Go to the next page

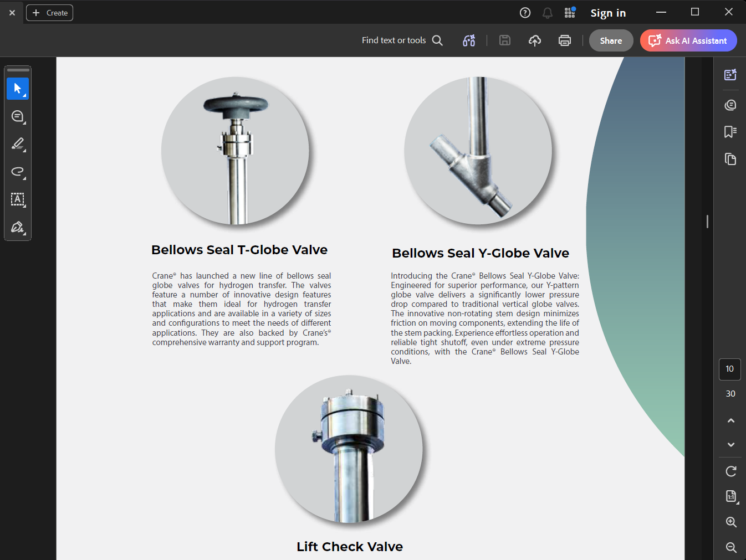(731, 445)
